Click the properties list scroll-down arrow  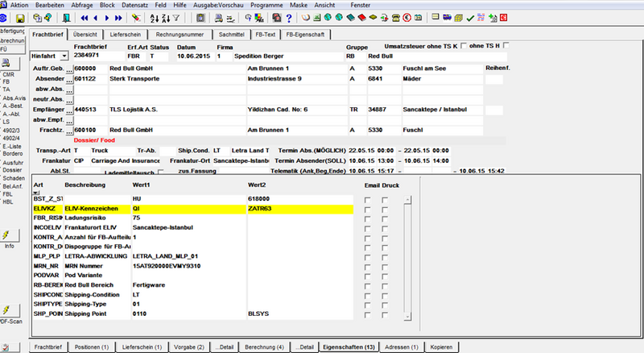[x=407, y=317]
